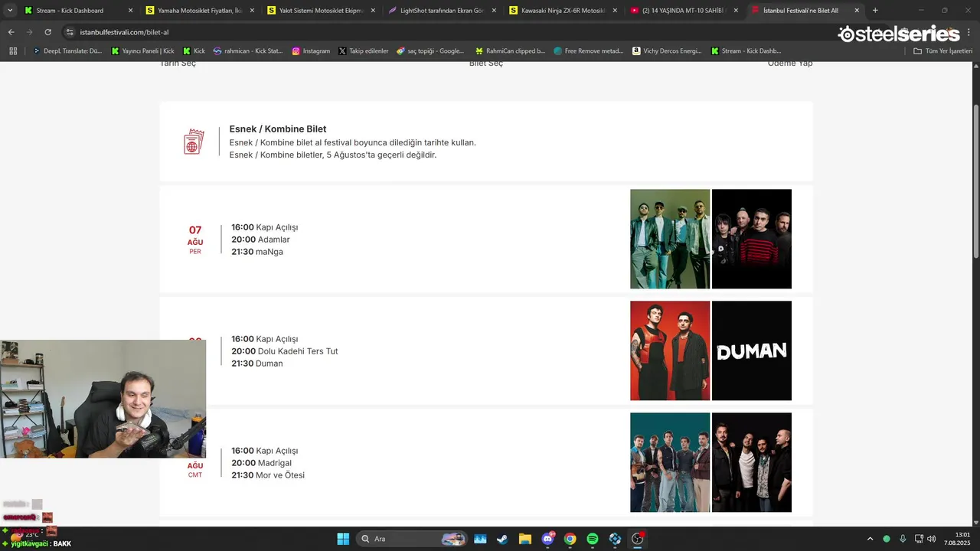
Task: Click the 20:00 Adamlar lineup entry
Action: pos(260,240)
